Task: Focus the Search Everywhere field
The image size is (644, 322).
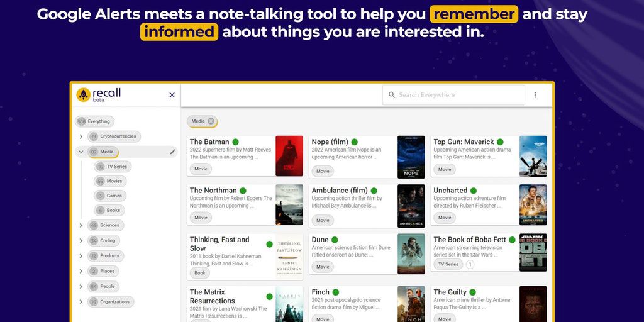Action: coord(453,95)
